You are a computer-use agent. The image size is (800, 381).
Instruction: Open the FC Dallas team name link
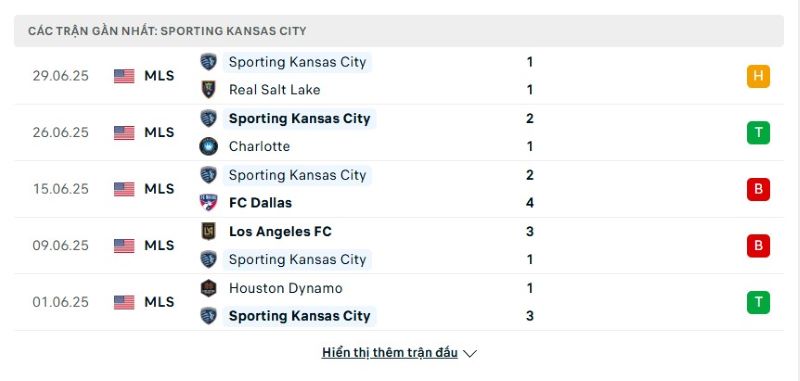tap(260, 202)
